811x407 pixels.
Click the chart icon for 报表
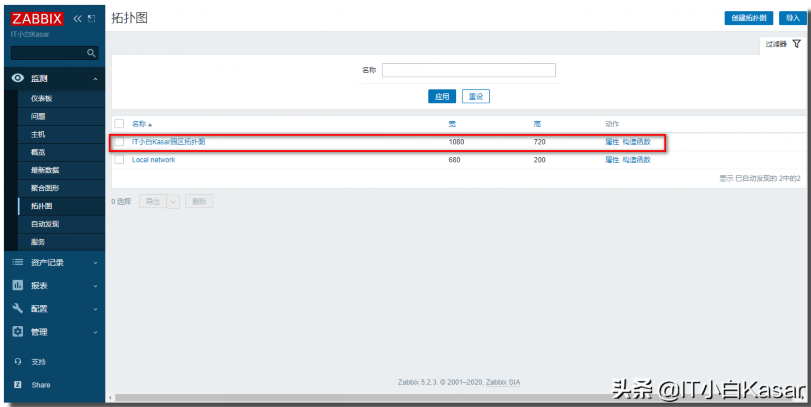pos(18,285)
